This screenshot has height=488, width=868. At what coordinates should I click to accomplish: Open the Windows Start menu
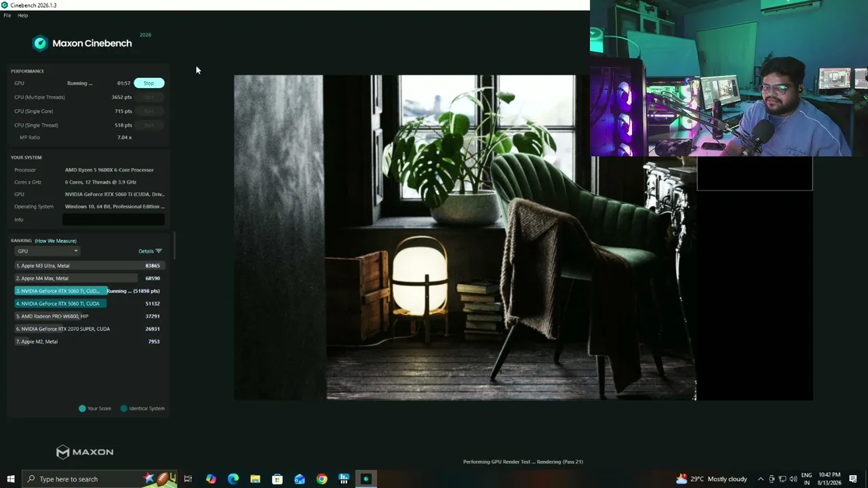[x=10, y=479]
